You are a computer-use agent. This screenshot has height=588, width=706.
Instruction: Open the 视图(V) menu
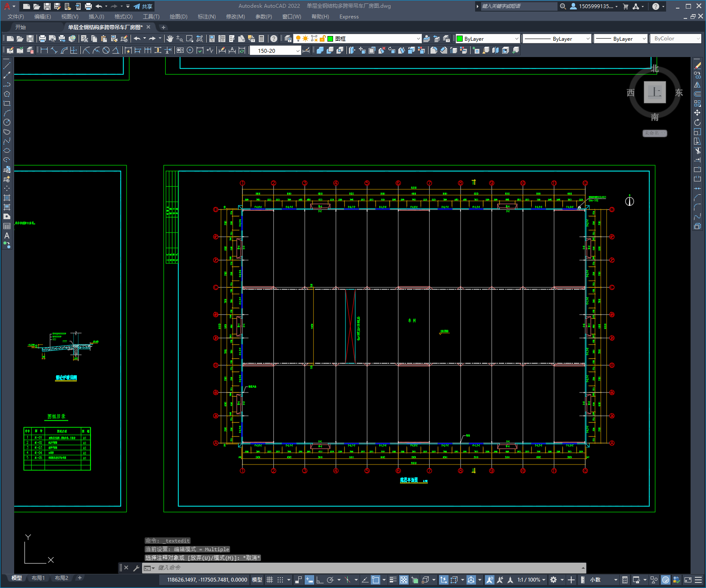tap(70, 17)
